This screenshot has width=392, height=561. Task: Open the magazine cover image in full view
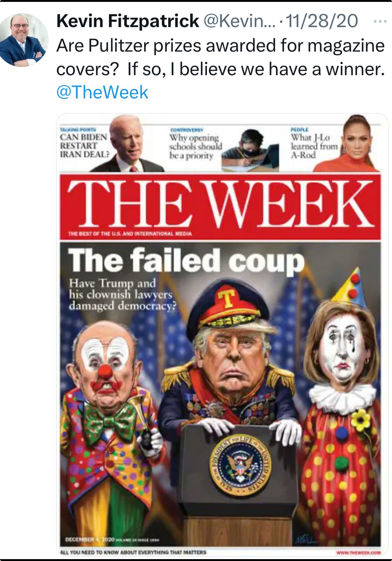(x=222, y=335)
